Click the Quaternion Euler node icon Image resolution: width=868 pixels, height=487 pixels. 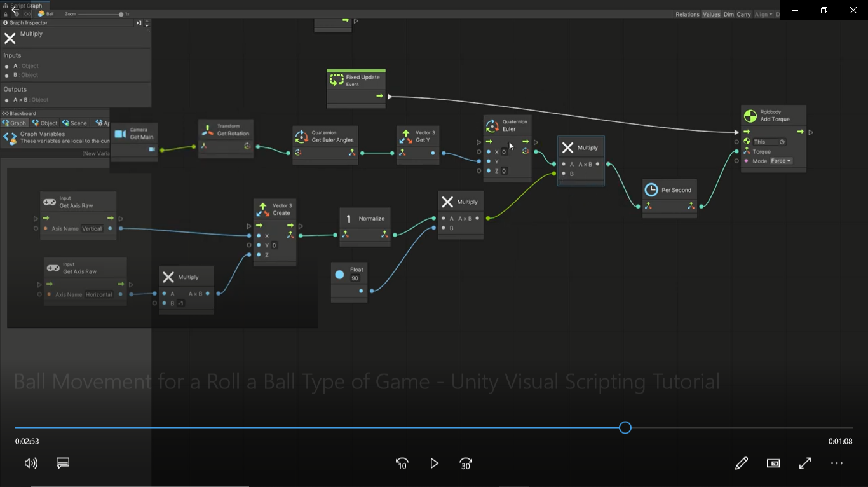pyautogui.click(x=492, y=125)
